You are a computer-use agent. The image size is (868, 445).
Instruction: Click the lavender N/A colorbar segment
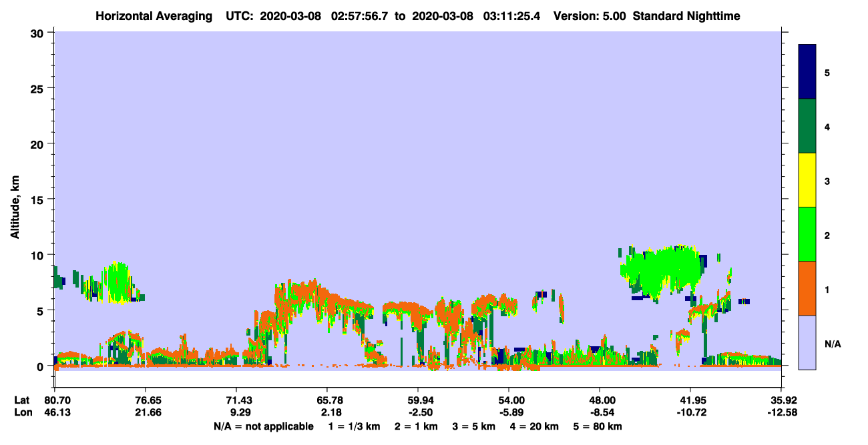(807, 342)
